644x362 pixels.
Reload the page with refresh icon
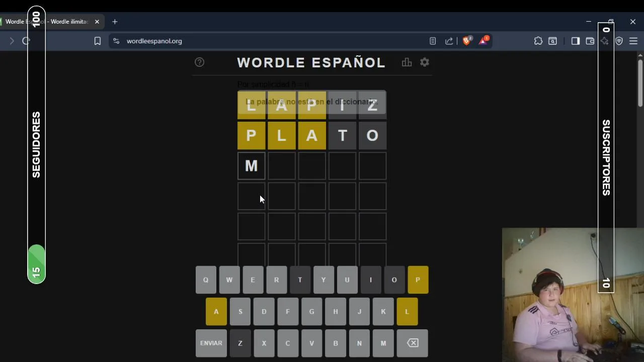tap(26, 41)
